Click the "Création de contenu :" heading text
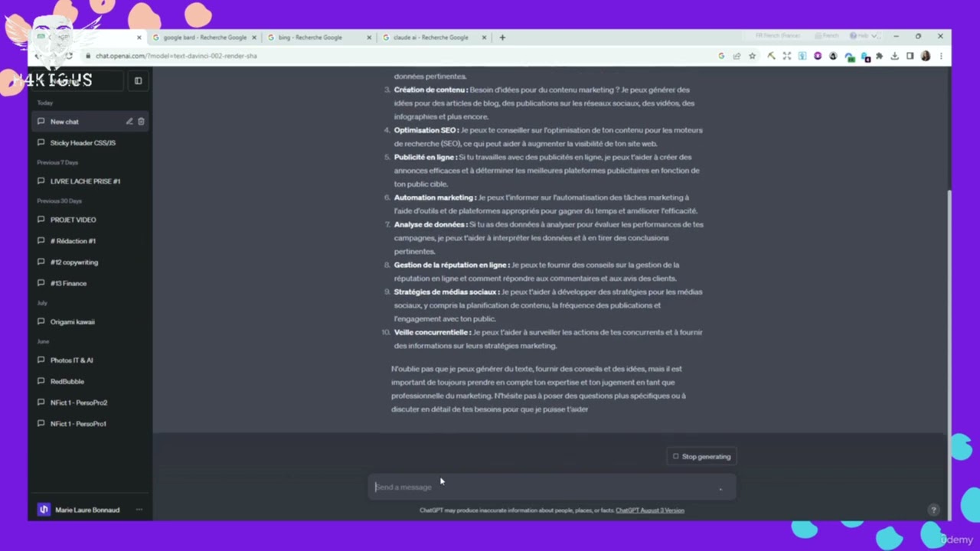 (431, 90)
